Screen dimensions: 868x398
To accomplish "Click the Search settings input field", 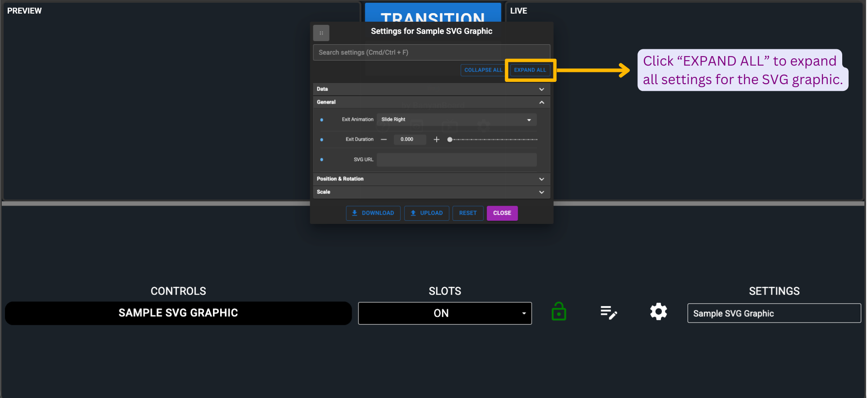I will [431, 52].
